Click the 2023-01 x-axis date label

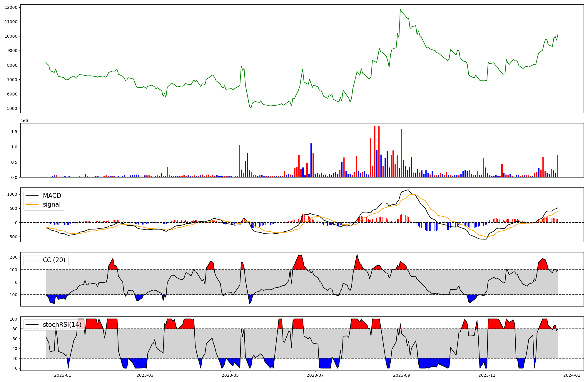[63, 375]
